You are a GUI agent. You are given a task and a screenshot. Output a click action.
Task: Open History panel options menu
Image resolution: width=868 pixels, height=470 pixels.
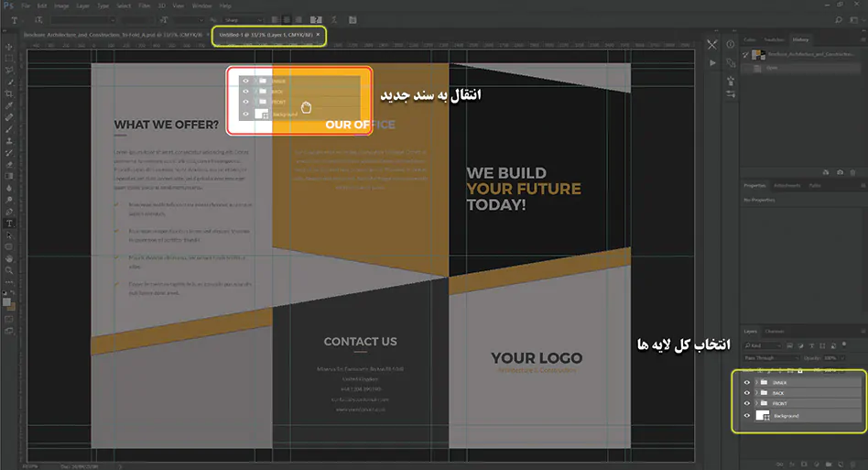(863, 40)
